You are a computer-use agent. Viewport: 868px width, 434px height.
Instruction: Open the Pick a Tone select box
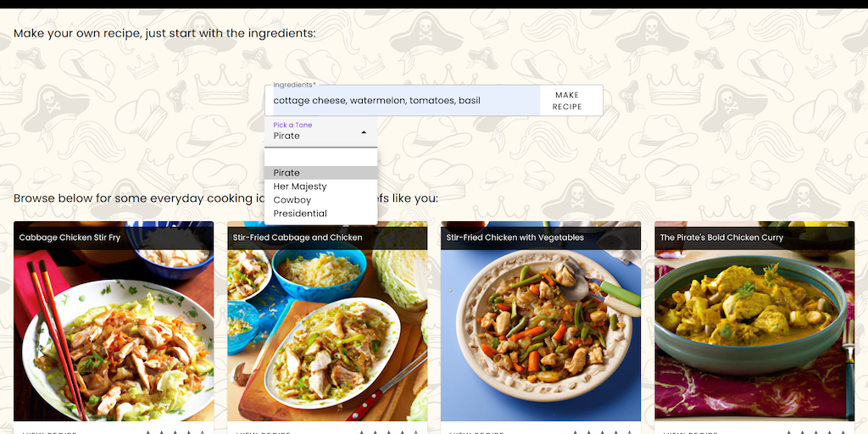tap(320, 131)
